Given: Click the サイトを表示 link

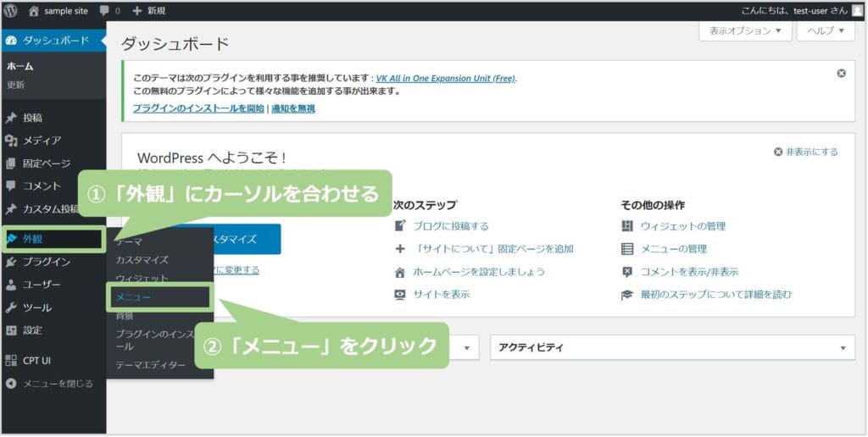Looking at the screenshot, I should tap(441, 295).
